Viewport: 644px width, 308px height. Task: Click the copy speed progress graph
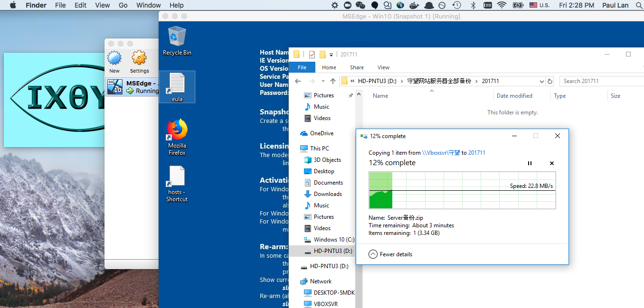click(462, 190)
